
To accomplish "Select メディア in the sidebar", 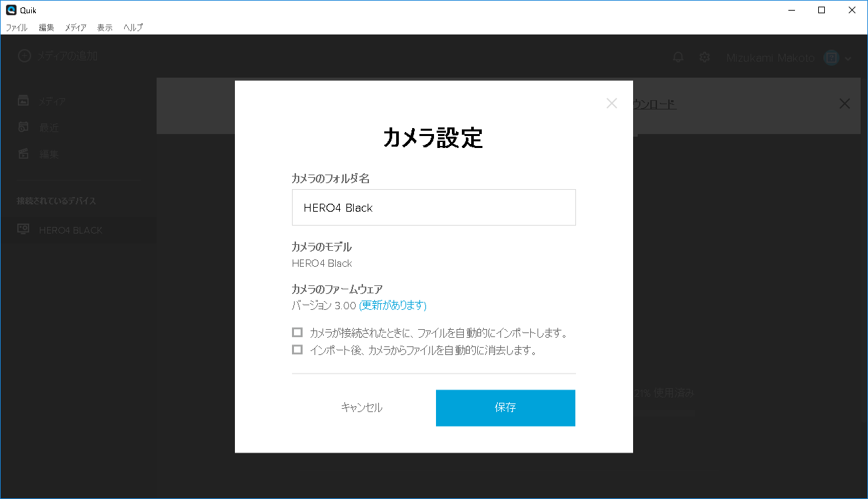I will (52, 102).
